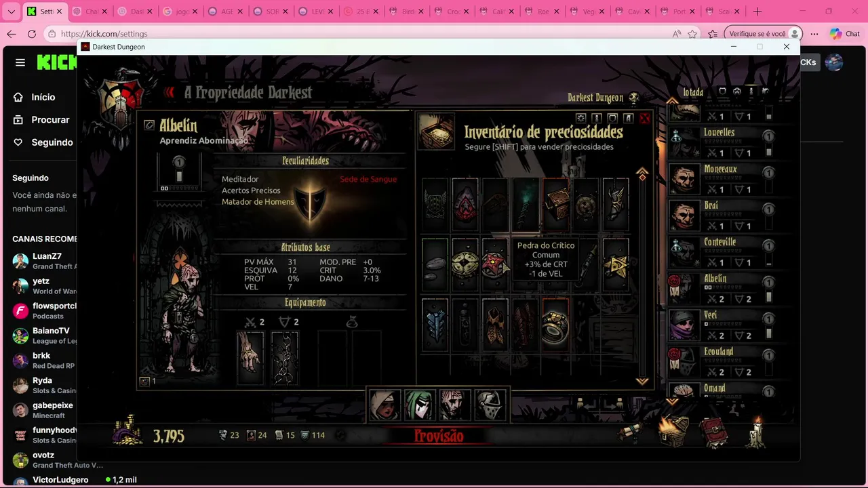The width and height of the screenshot is (868, 488).
Task: Toggle first inventory filter icon in header
Action: click(580, 119)
